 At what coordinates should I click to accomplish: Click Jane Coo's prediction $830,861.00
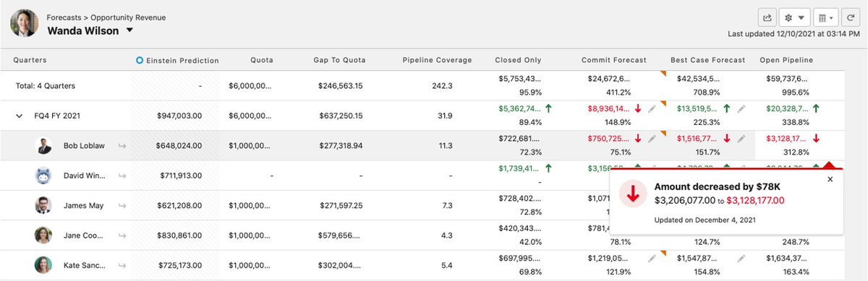179,236
